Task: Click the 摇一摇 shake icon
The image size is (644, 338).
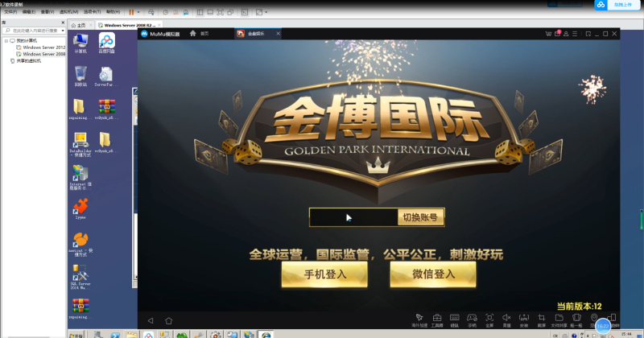Action: point(576,320)
